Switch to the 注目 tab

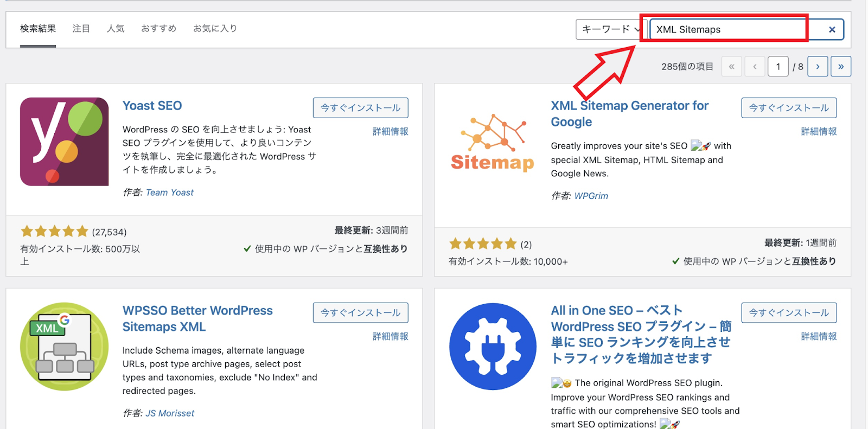(81, 29)
